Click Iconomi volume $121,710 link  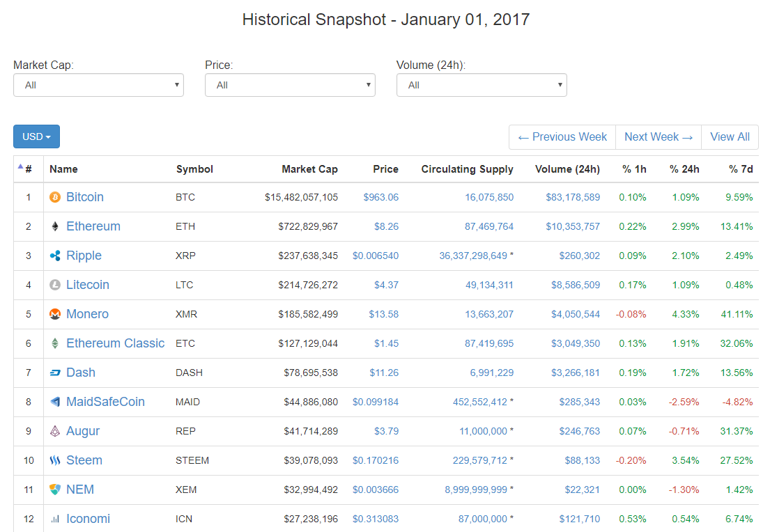580,519
